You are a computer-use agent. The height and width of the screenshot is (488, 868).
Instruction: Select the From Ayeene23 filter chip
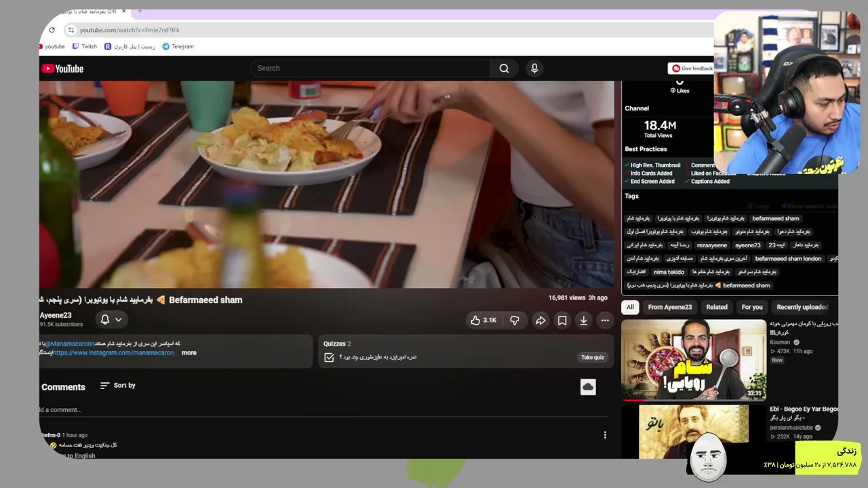pyautogui.click(x=670, y=307)
